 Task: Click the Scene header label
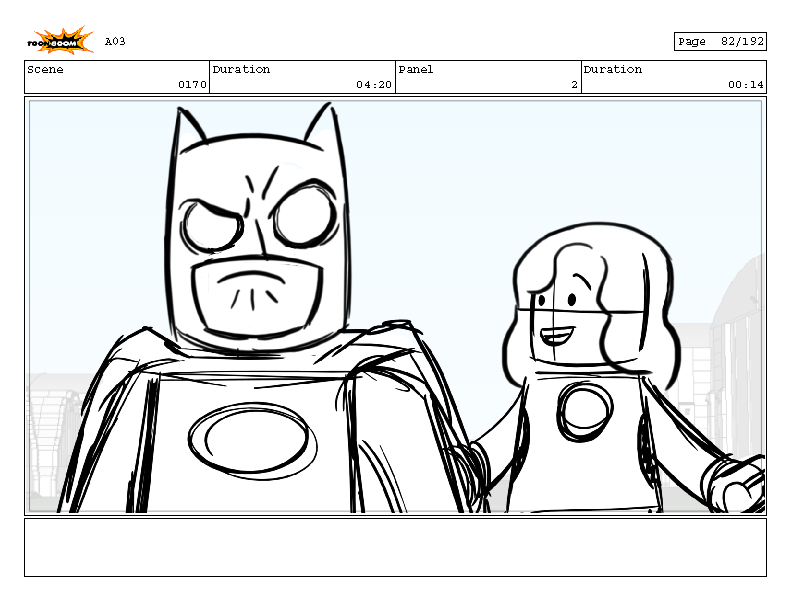(45, 69)
